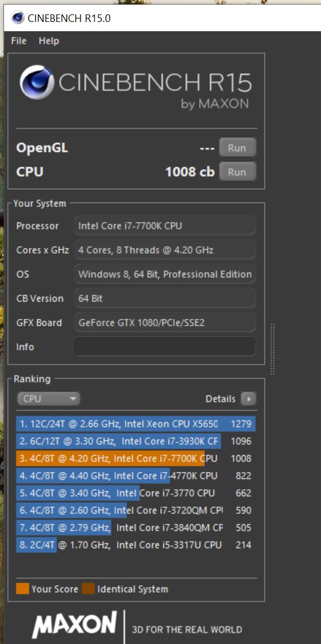Open the Help menu
The height and width of the screenshot is (644, 321).
(x=49, y=41)
